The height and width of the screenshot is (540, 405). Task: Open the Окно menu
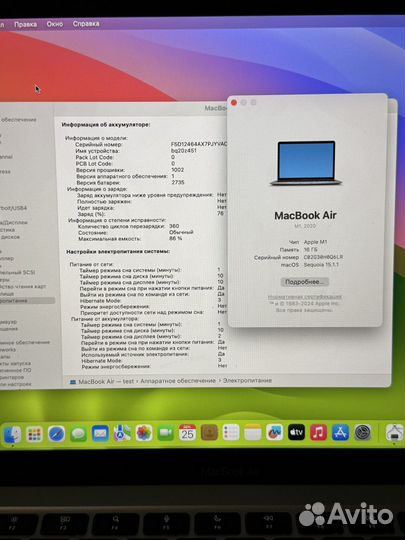click(x=55, y=24)
